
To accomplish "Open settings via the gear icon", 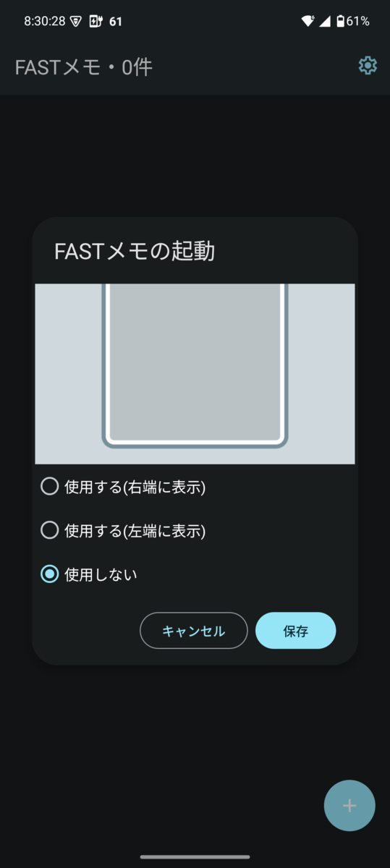I will 368,66.
